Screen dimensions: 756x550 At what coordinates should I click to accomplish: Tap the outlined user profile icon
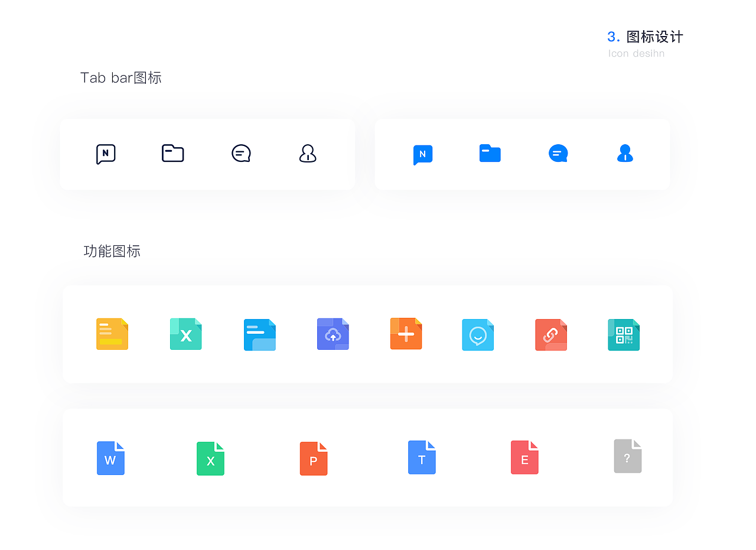point(308,154)
